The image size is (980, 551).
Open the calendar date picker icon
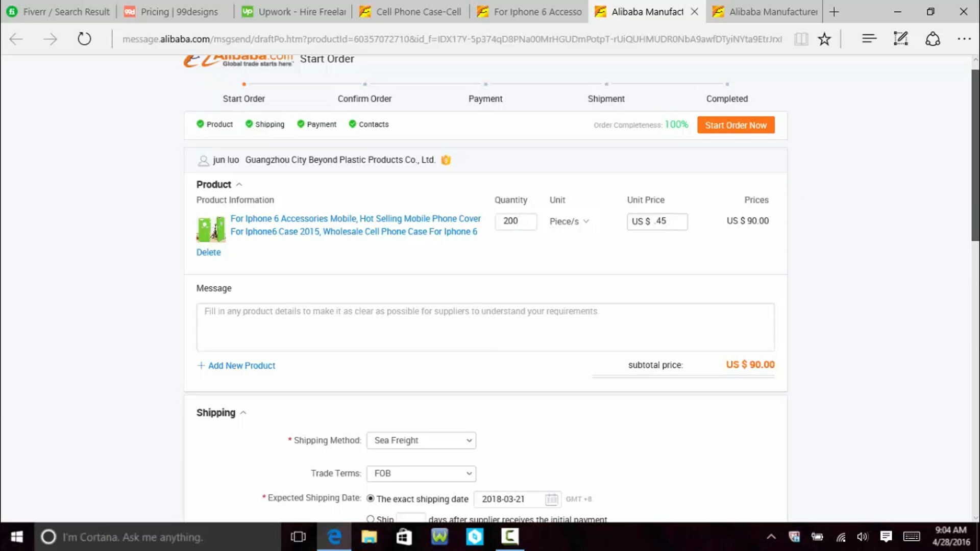(x=551, y=499)
